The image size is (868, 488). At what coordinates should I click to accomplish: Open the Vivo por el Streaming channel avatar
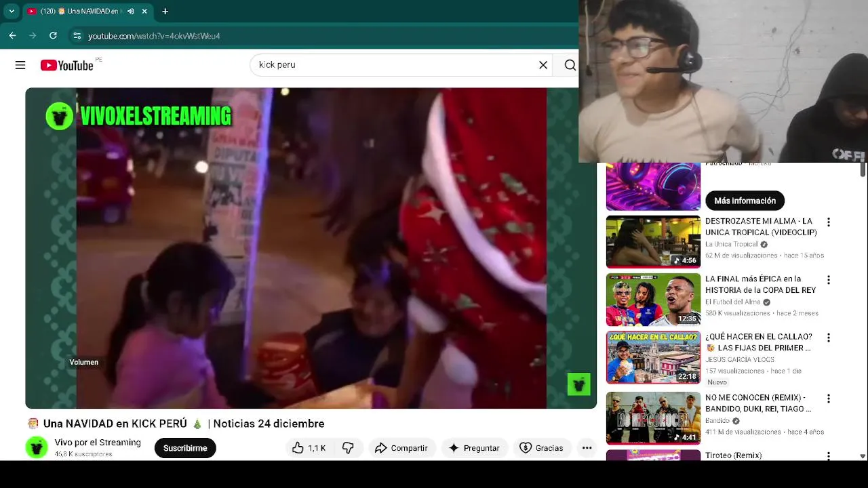point(37,447)
